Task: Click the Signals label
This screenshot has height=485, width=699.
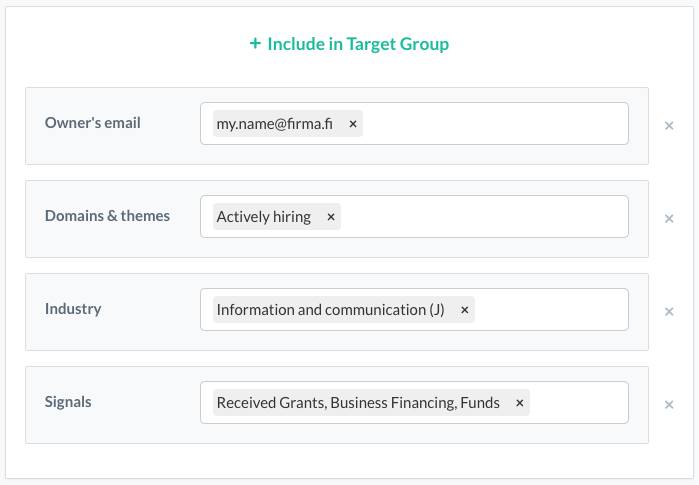Action: click(68, 402)
